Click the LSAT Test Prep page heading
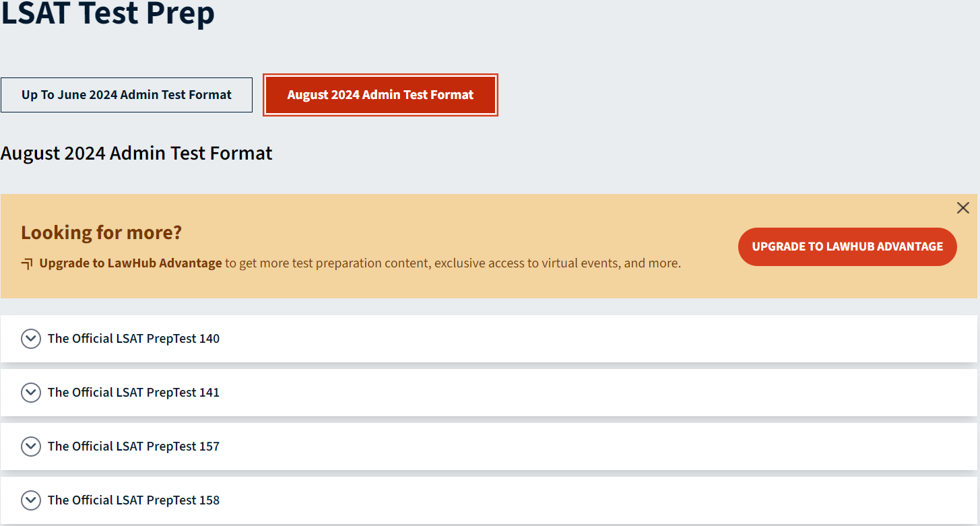The width and height of the screenshot is (980, 526). (x=108, y=13)
